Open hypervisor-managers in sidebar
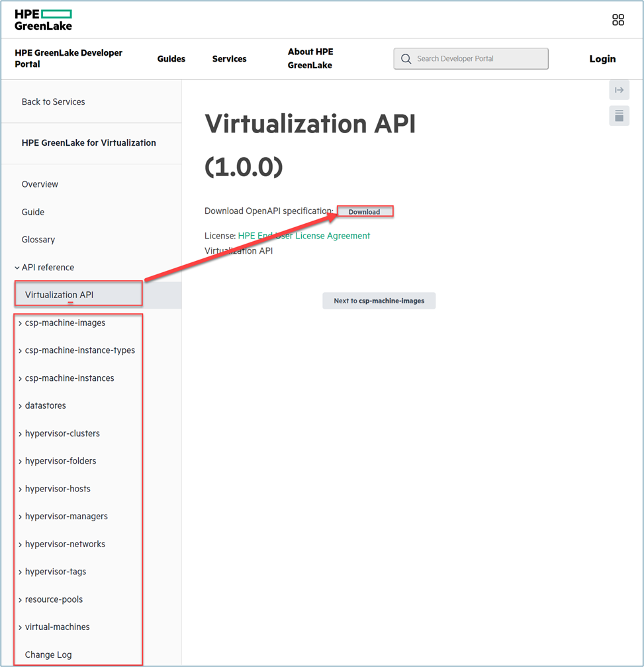 pos(66,517)
